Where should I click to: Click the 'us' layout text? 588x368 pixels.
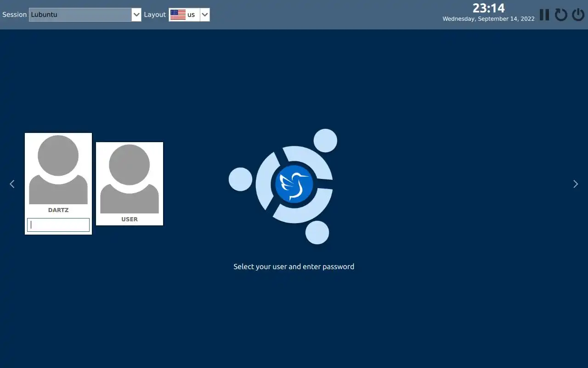(x=191, y=15)
